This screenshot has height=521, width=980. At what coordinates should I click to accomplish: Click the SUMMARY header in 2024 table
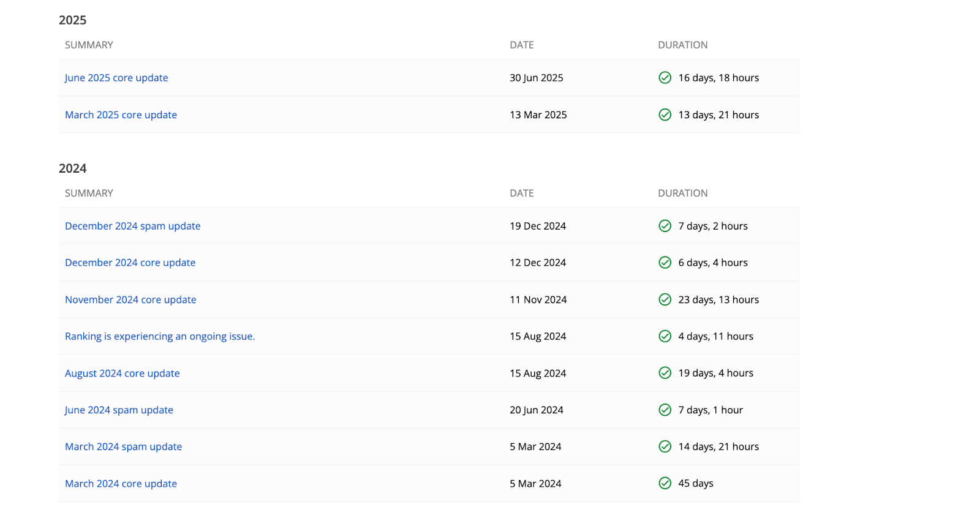pyautogui.click(x=89, y=193)
